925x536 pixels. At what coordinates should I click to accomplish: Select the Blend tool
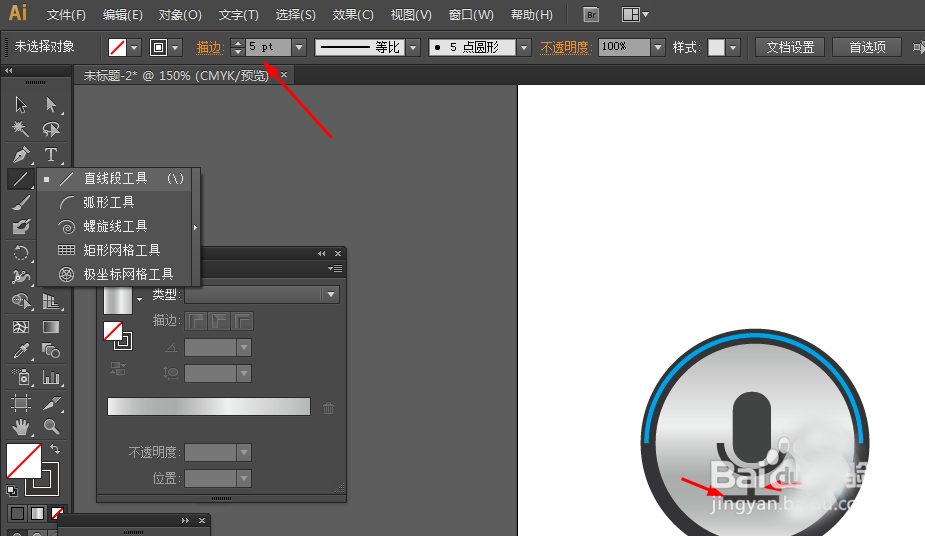tap(51, 351)
